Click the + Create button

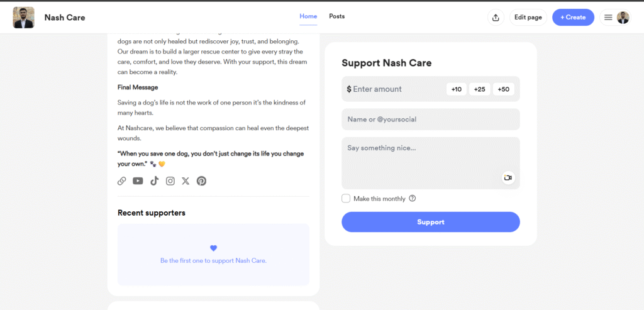[573, 18]
